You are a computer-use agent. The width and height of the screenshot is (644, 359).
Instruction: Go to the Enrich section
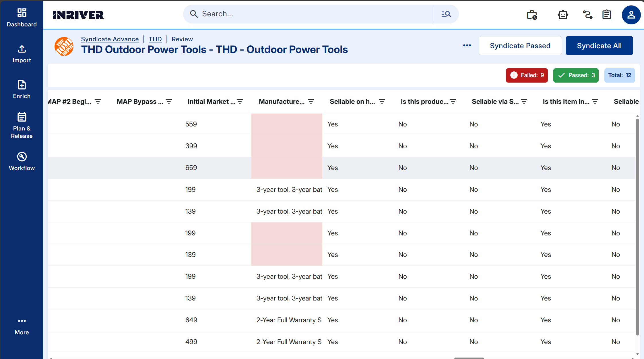[22, 89]
